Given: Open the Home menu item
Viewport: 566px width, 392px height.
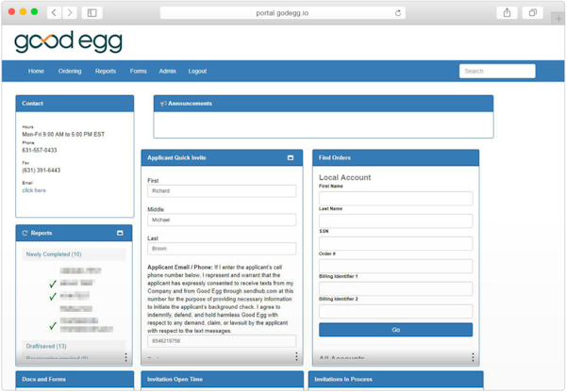Looking at the screenshot, I should (x=36, y=71).
